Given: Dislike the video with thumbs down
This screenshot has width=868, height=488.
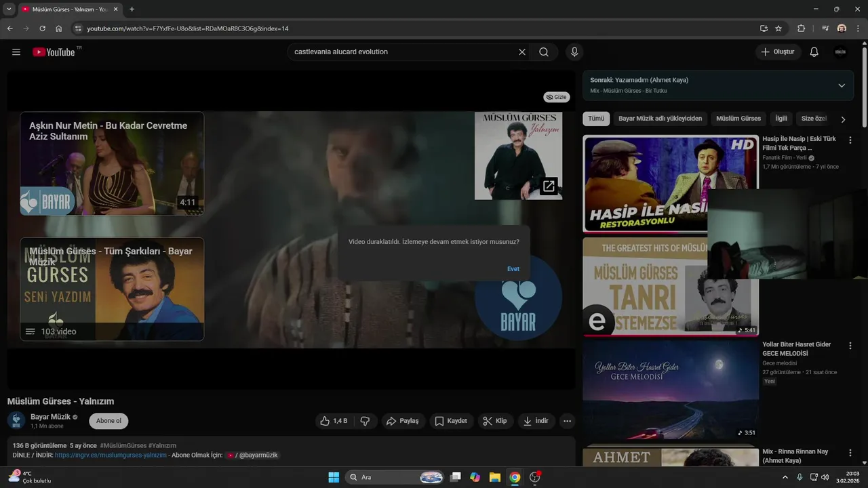Looking at the screenshot, I should (365, 421).
